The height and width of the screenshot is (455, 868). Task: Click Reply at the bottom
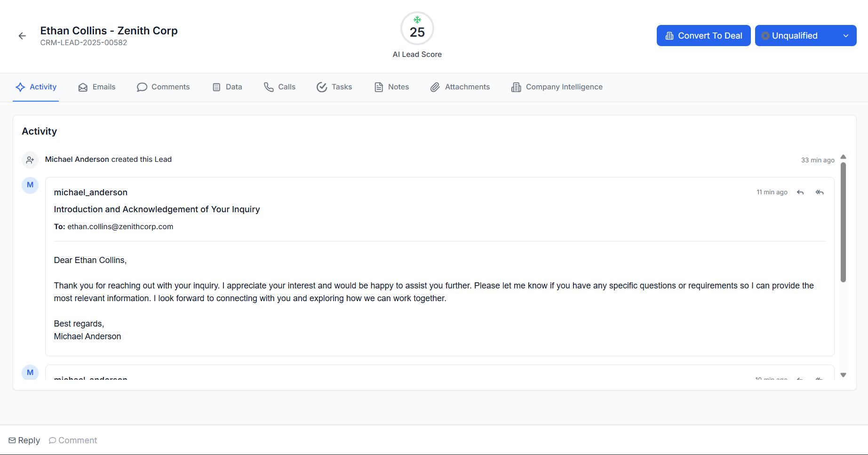click(x=24, y=440)
